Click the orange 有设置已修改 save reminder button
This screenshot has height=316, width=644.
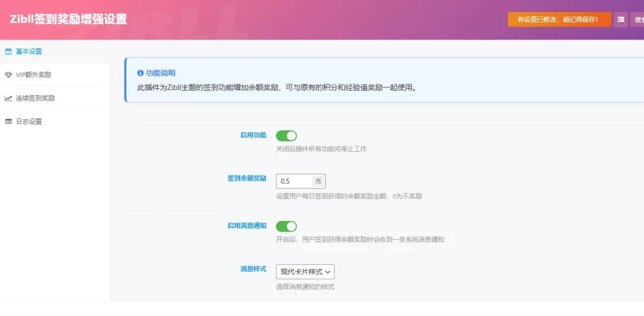559,20
